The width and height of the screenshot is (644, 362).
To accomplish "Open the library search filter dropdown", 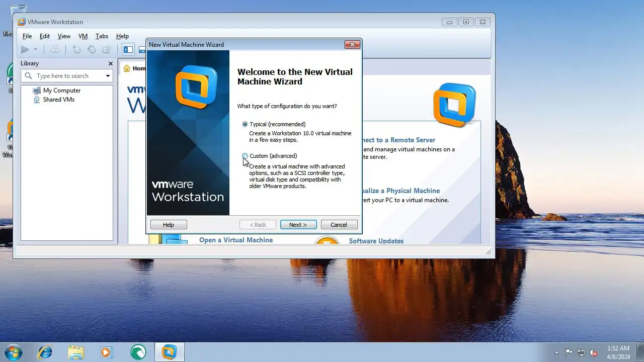I will pyautogui.click(x=108, y=76).
